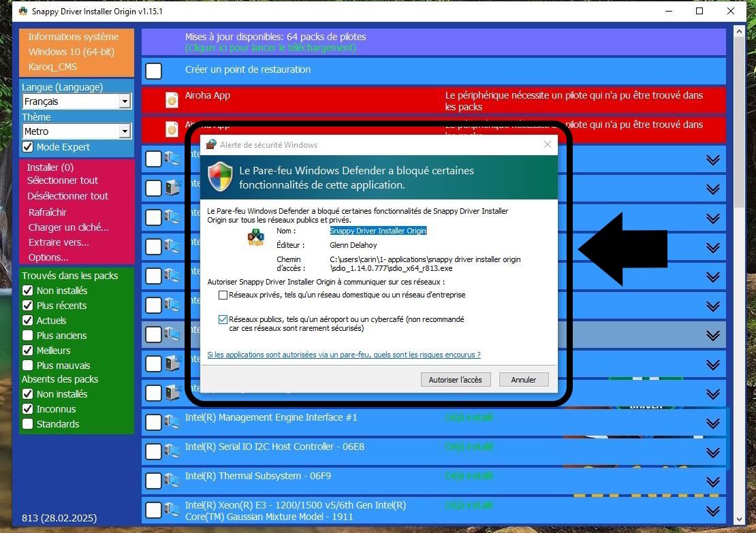Click the Alerte de sécurité Windows title icon

[x=211, y=144]
